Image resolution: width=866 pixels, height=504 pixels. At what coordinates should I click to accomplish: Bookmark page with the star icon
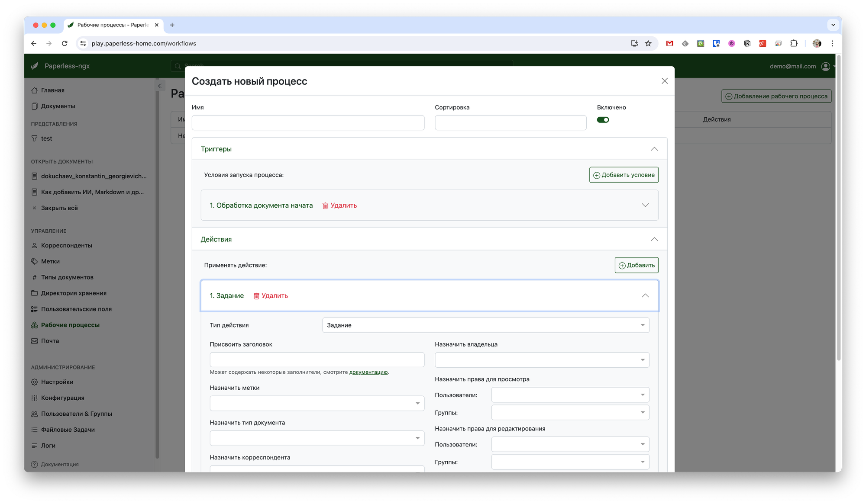(x=648, y=43)
